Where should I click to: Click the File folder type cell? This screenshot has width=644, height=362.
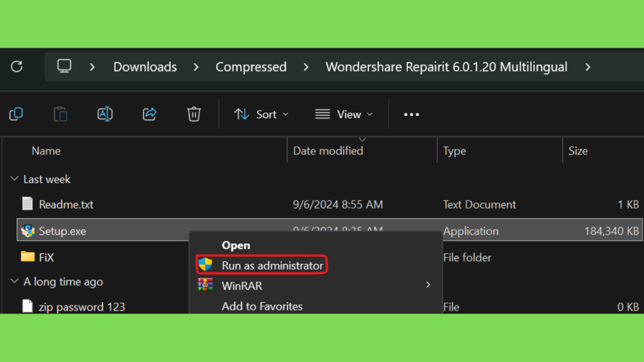(467, 257)
